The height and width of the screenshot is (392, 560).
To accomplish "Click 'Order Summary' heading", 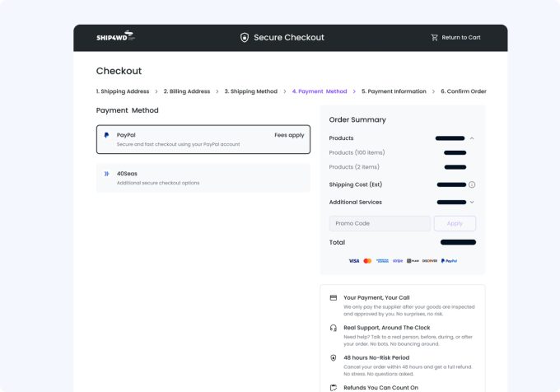I will pyautogui.click(x=357, y=119).
